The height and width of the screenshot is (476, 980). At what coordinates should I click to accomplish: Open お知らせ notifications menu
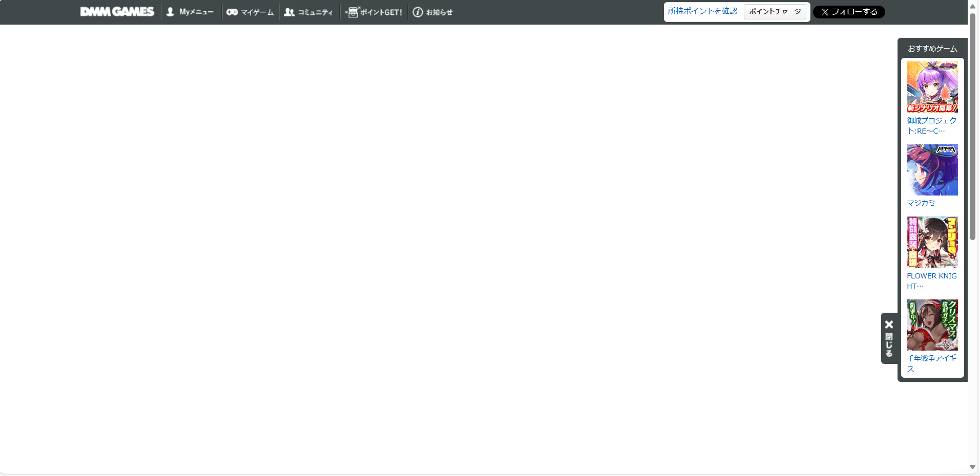coord(433,12)
